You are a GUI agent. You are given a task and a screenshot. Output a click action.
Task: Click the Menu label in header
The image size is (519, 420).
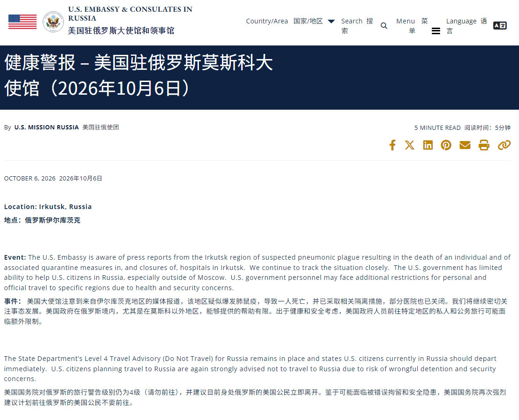tap(412, 26)
